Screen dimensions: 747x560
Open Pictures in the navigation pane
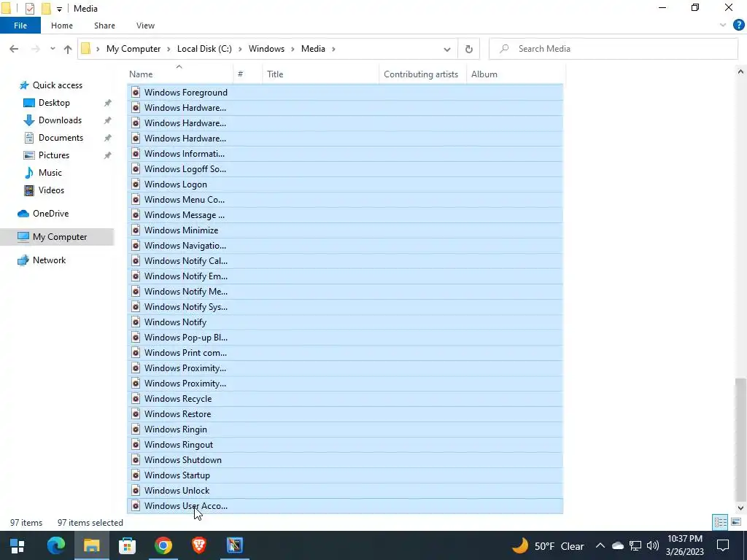coord(54,155)
